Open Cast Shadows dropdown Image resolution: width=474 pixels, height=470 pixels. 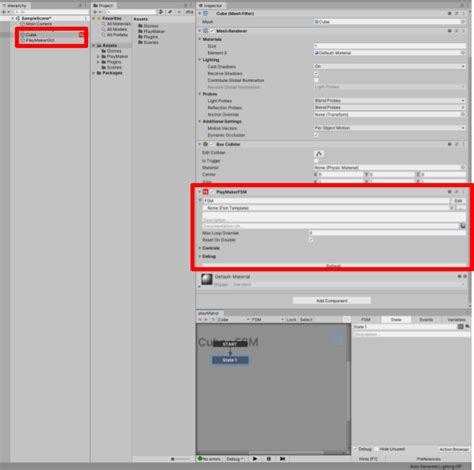[389, 66]
